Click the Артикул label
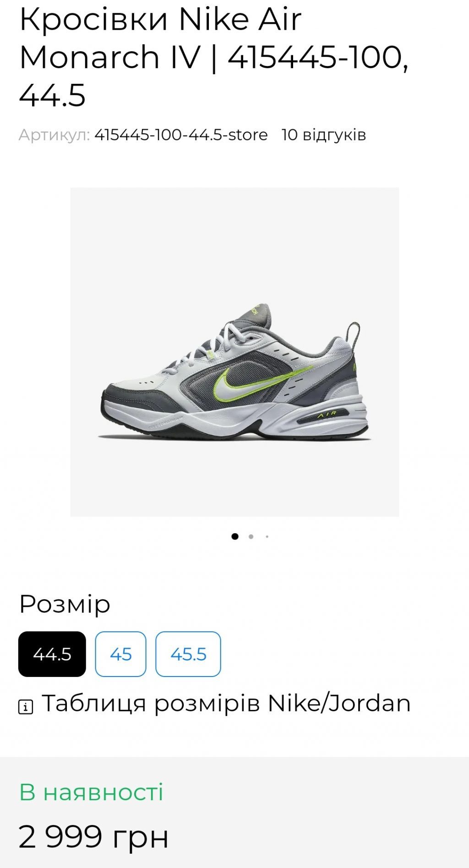Viewport: 469px width, 868px height. [55, 135]
